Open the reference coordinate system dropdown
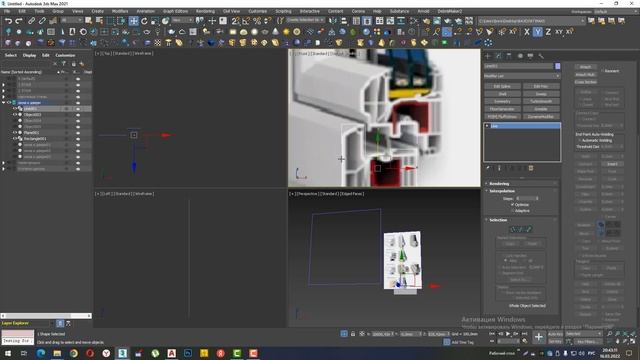640x360 pixels. [x=182, y=20]
